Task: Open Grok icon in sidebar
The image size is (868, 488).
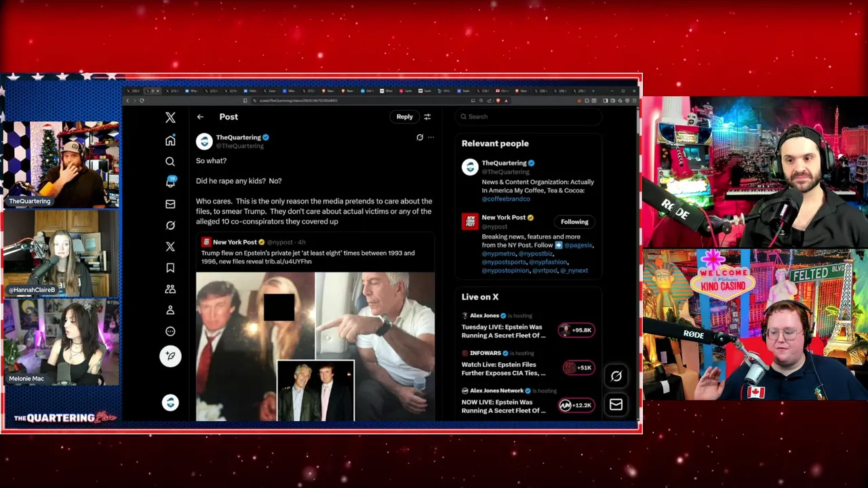Action: (170, 225)
